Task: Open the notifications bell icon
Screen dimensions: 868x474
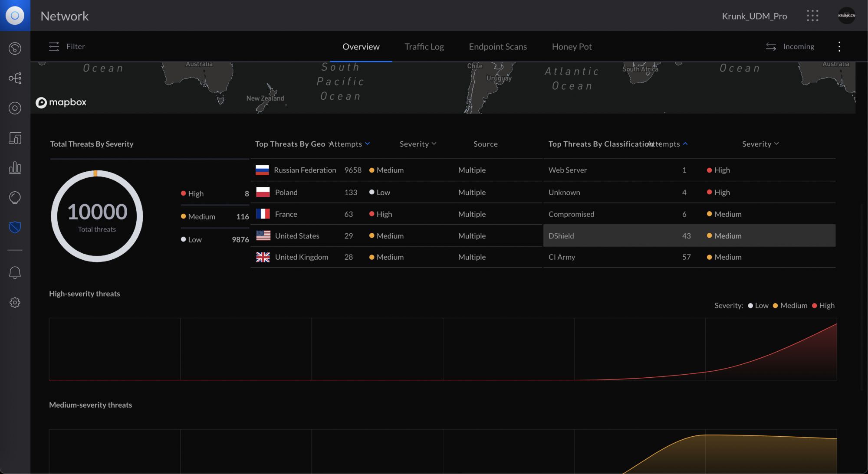Action: click(15, 272)
